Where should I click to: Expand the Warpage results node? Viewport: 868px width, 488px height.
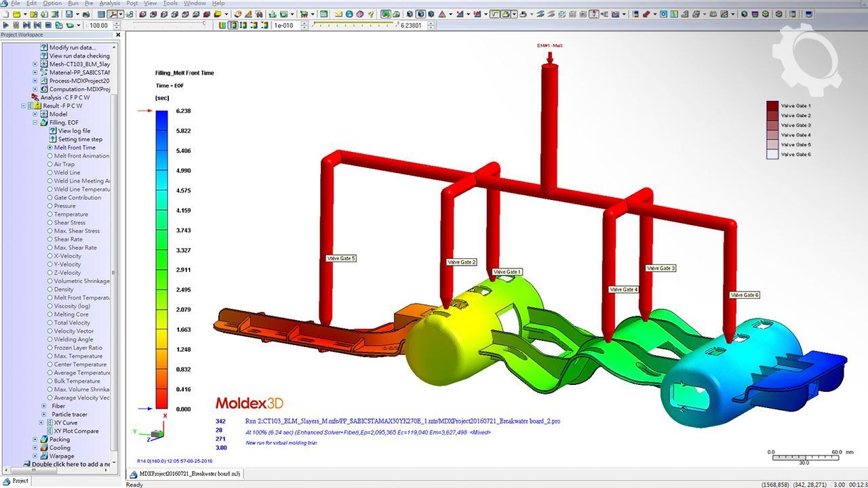(35, 456)
